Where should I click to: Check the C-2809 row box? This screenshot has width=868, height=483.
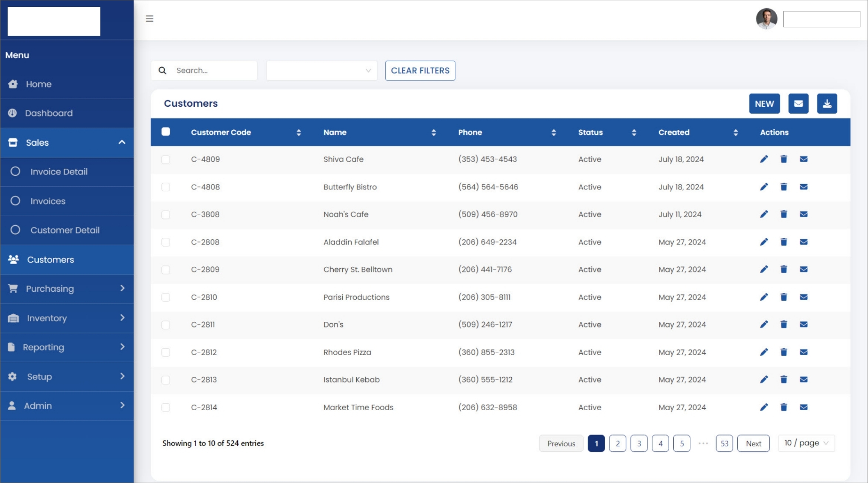[166, 270]
